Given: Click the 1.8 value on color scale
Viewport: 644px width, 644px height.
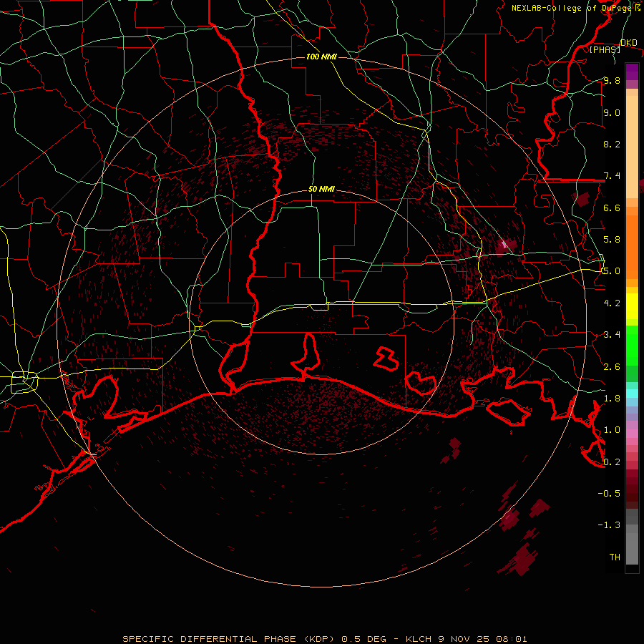Looking at the screenshot, I should click(612, 398).
